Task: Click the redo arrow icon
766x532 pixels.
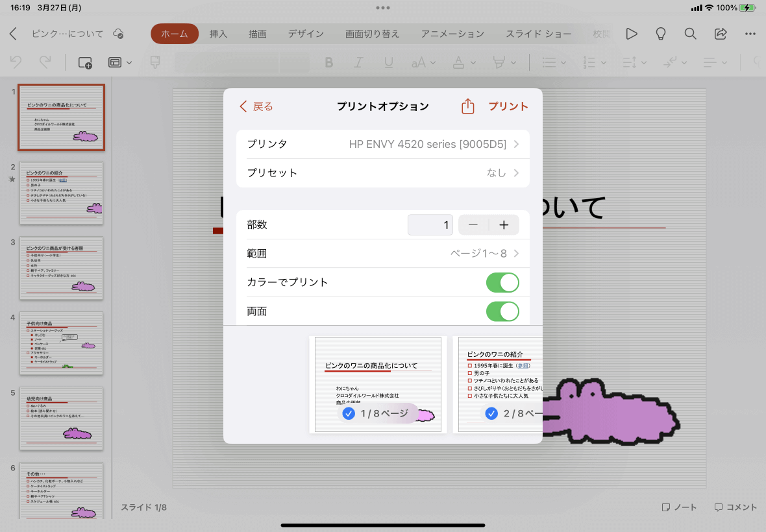Action: coord(45,62)
